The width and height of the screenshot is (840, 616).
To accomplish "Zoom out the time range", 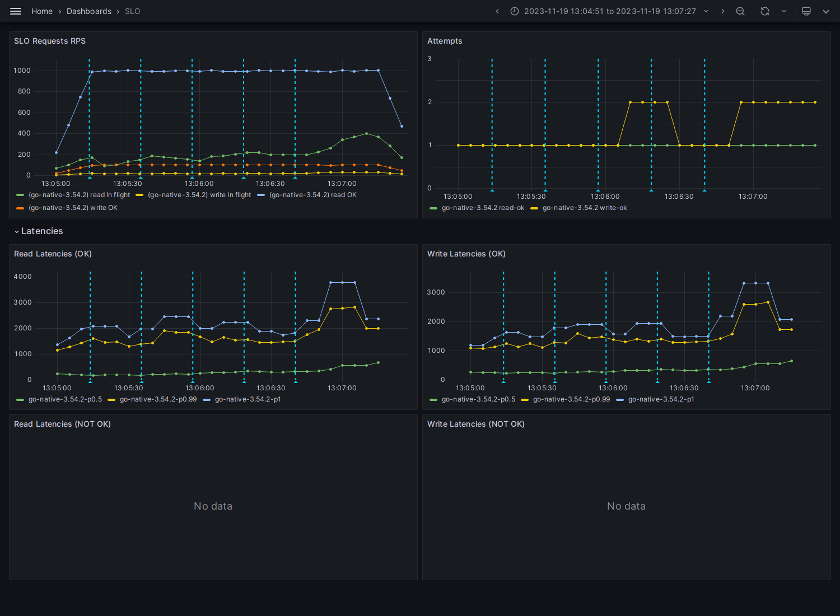I will [x=740, y=11].
